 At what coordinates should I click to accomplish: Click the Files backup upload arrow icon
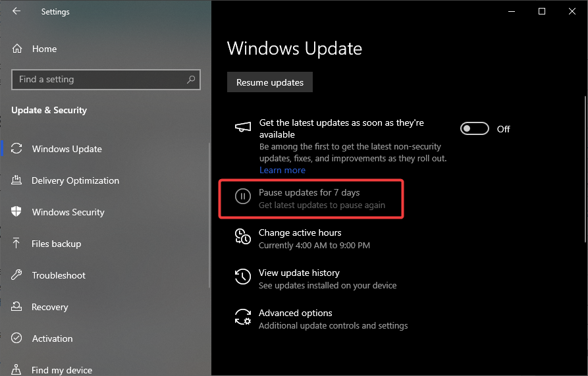[x=16, y=243]
